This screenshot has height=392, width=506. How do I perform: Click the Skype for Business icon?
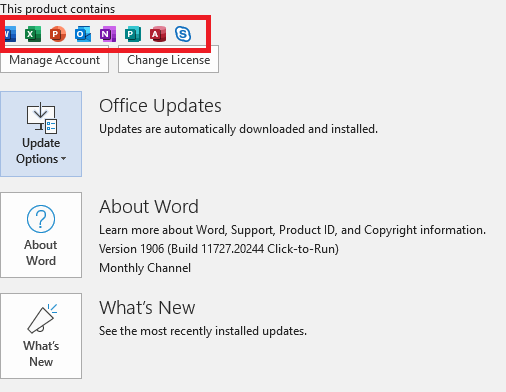click(183, 34)
